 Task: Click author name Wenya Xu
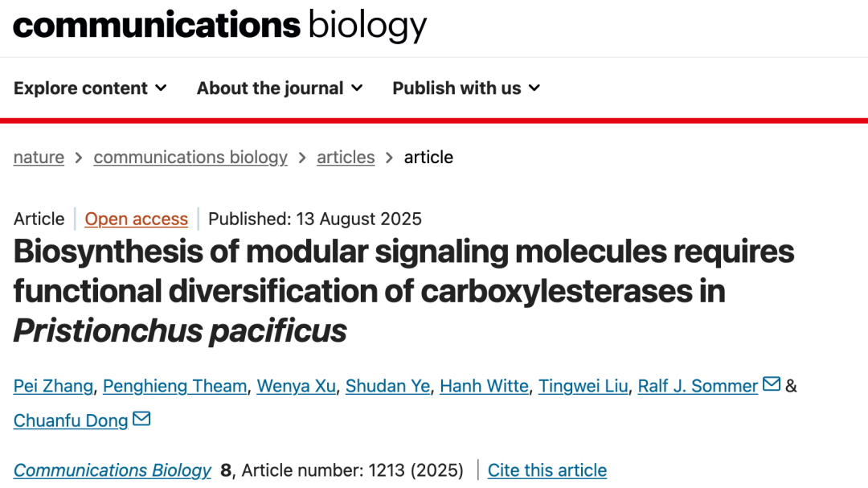pos(296,386)
